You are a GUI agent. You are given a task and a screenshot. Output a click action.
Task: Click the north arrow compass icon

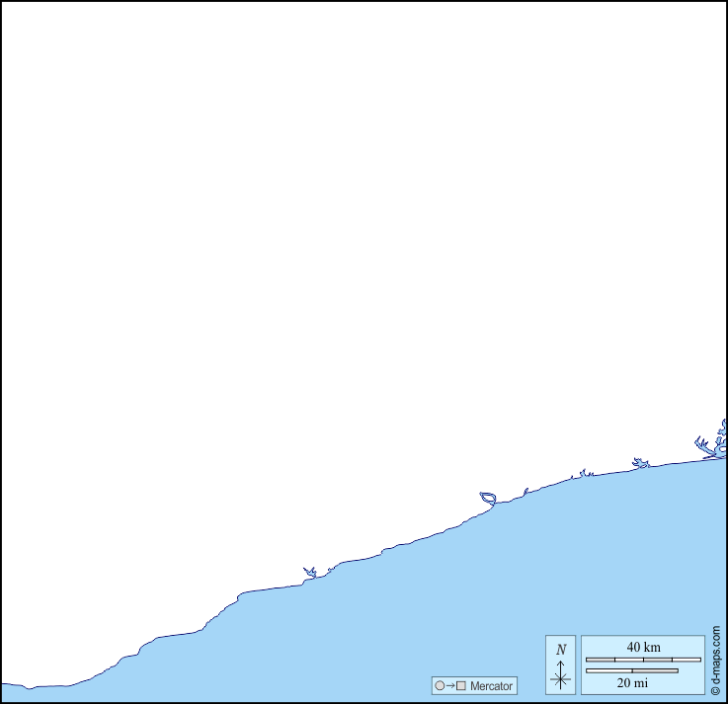point(560,665)
